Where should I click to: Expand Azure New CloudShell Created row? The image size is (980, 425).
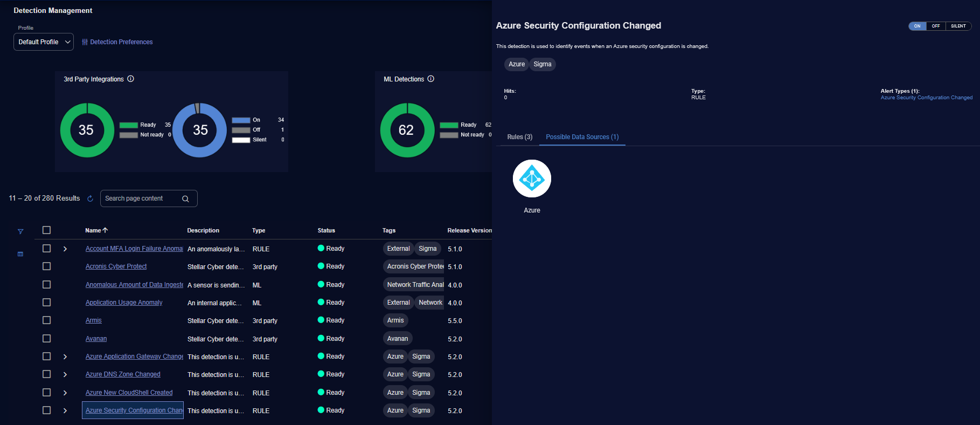tap(65, 393)
